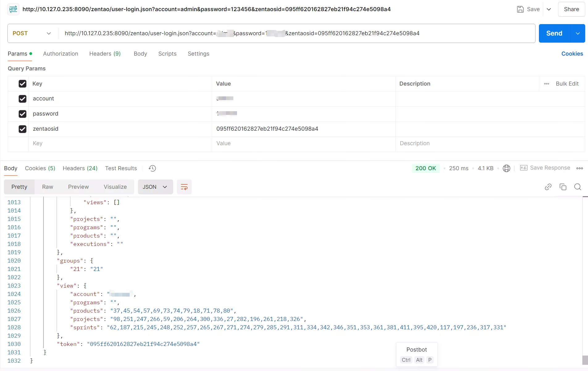Open the response history clock icon

click(152, 168)
